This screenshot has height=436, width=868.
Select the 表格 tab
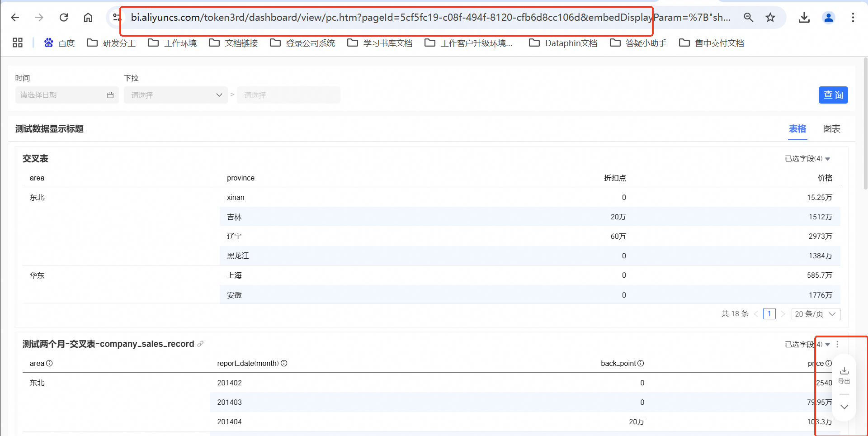(797, 129)
